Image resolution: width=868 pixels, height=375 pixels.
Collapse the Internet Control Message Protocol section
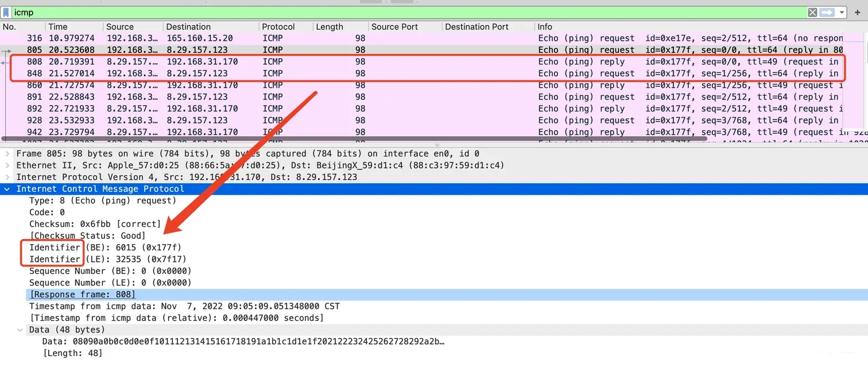point(7,189)
